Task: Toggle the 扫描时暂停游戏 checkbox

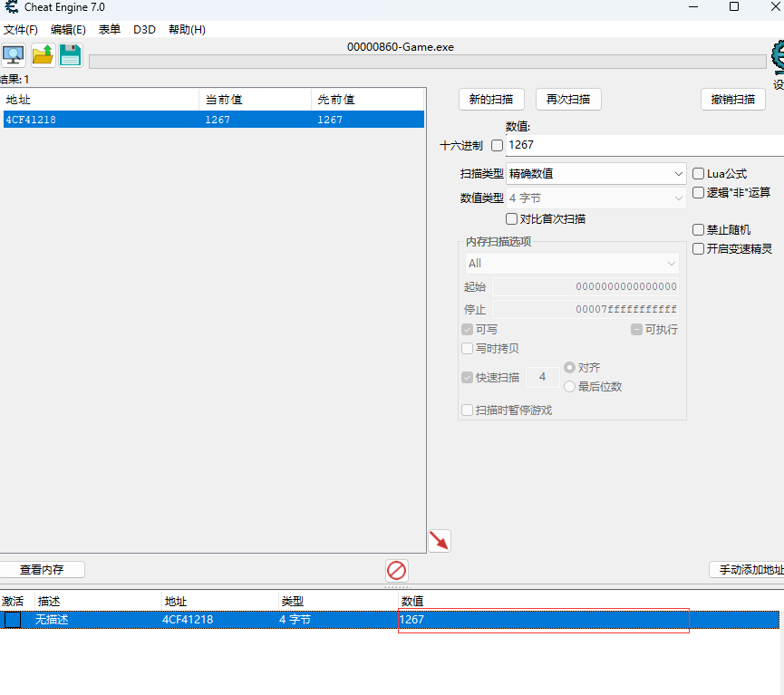Action: coord(468,410)
